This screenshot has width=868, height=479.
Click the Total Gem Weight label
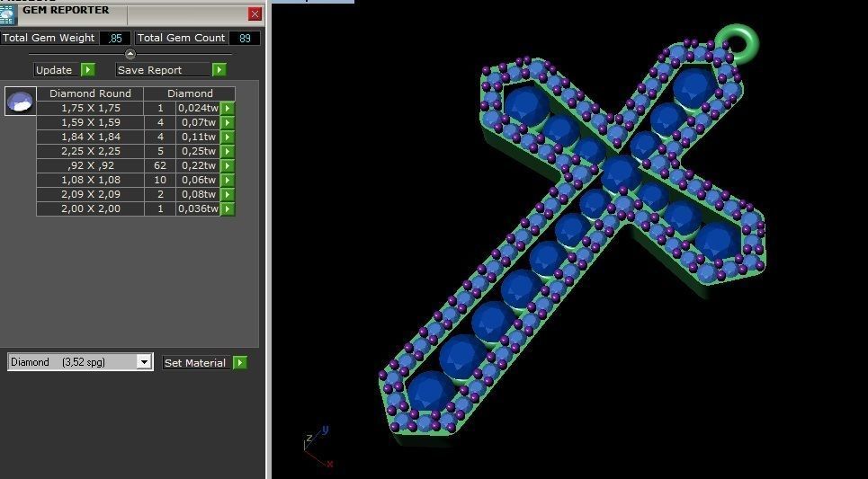(49, 38)
